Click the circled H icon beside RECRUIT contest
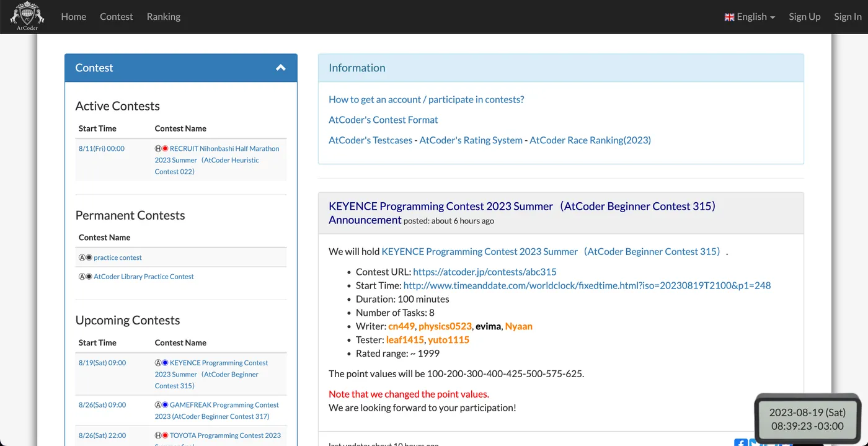The height and width of the screenshot is (446, 868). 158,149
